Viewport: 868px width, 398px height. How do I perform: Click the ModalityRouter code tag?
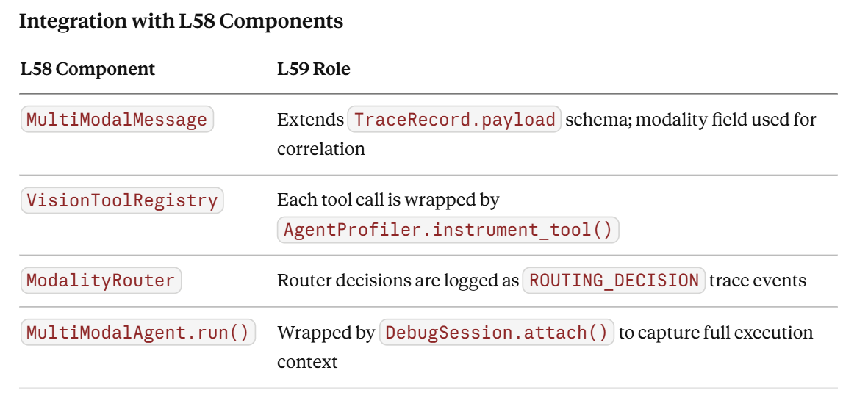(101, 281)
